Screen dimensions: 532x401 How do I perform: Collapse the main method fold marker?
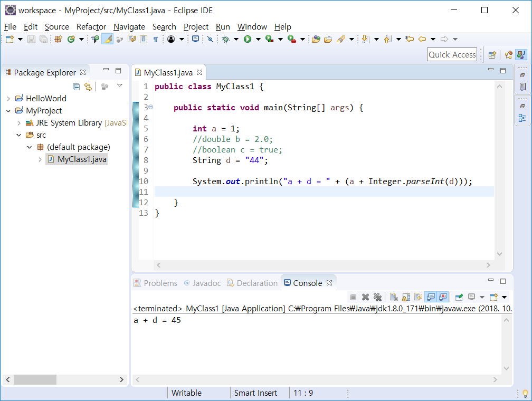(x=150, y=107)
